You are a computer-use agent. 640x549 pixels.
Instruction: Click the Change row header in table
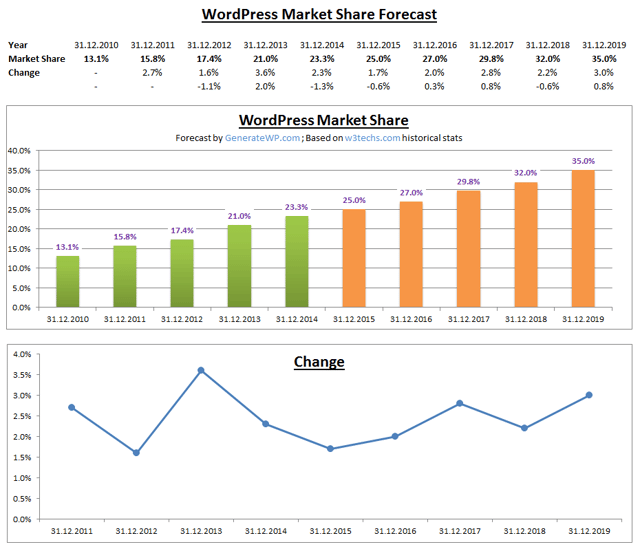[x=24, y=73]
